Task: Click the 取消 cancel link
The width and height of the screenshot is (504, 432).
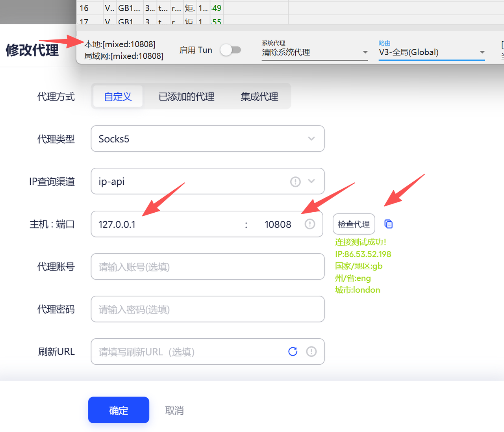Action: tap(174, 410)
